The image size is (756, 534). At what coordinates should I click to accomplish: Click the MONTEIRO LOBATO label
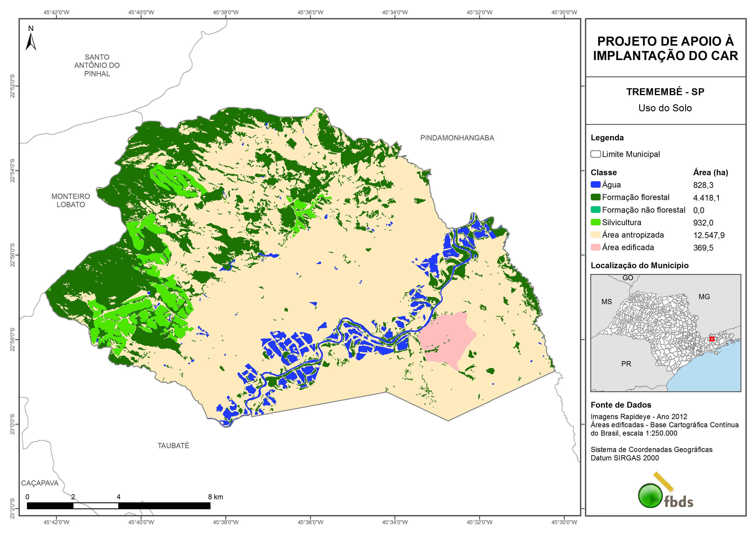point(70,200)
